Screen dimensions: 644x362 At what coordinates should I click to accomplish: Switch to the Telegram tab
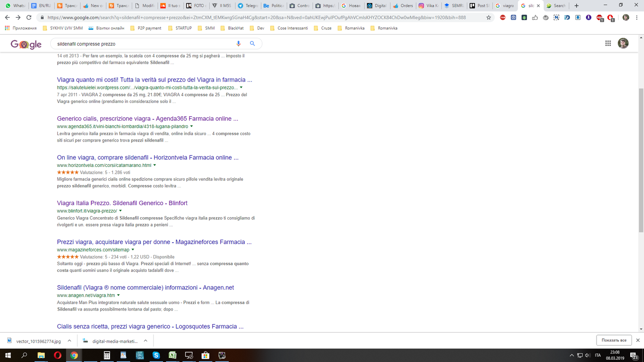[248, 6]
